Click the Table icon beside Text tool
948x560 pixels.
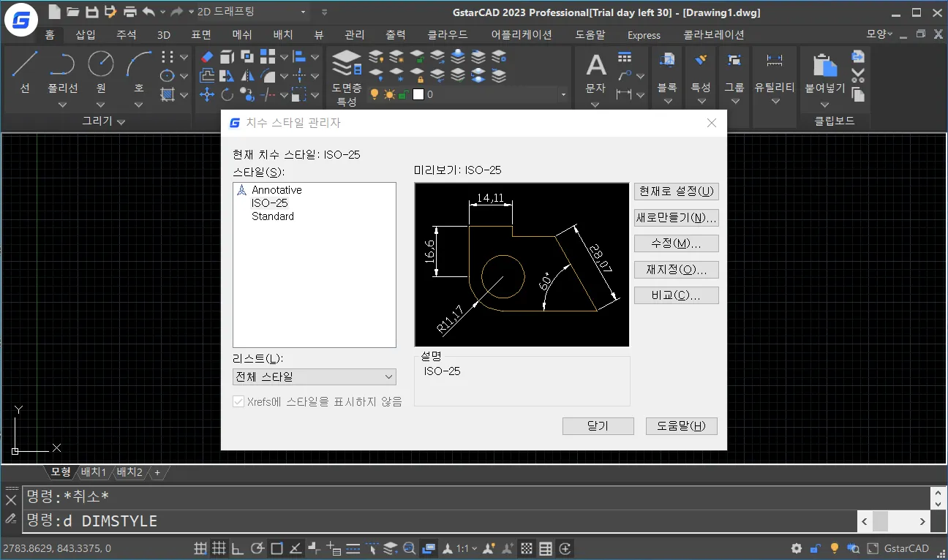[624, 57]
